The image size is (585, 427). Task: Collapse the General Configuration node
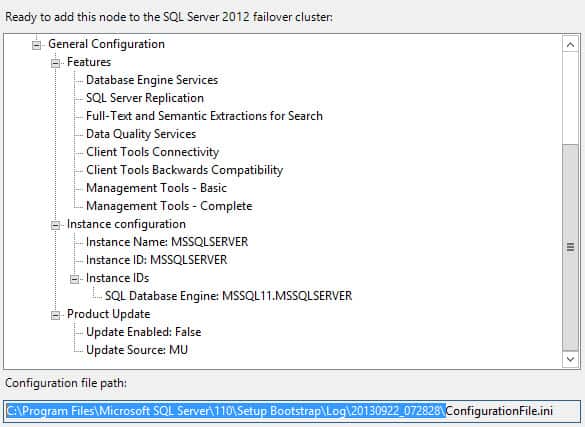[x=36, y=45]
